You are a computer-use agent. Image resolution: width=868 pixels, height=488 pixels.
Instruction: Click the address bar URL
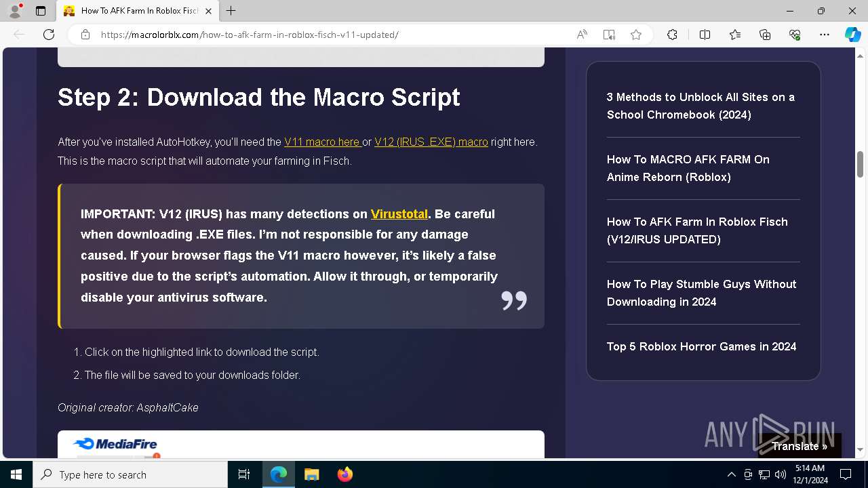(x=250, y=35)
